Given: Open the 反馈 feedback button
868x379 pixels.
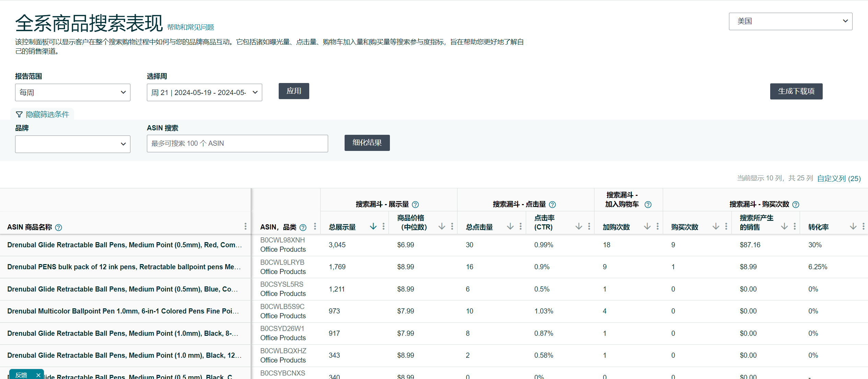Looking at the screenshot, I should pos(22,375).
